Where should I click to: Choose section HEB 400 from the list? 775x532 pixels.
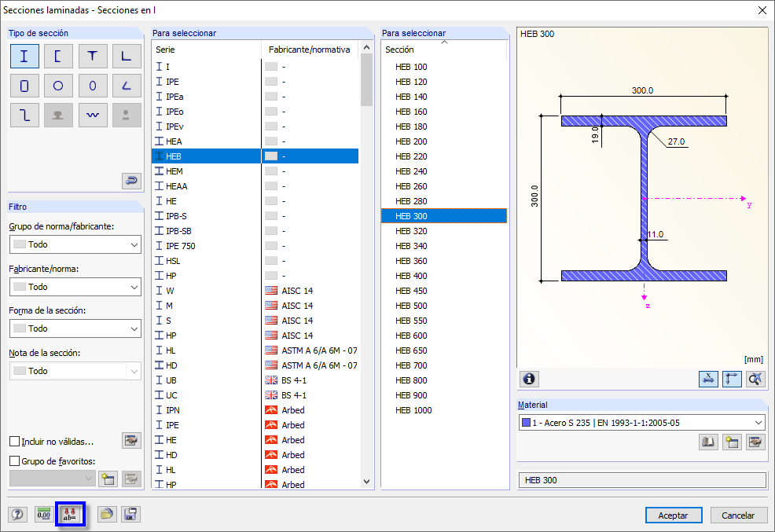click(x=411, y=276)
